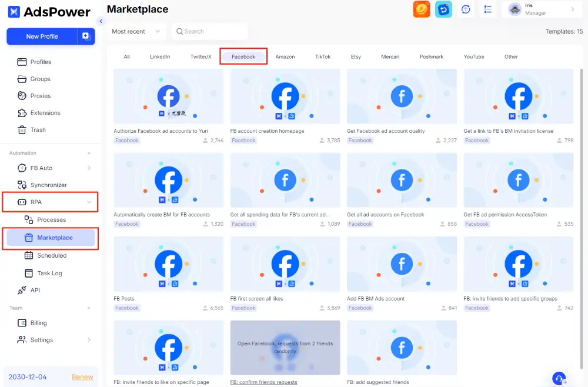Click into the Search field
Screen dimensions: 588x387
pyautogui.click(x=210, y=32)
